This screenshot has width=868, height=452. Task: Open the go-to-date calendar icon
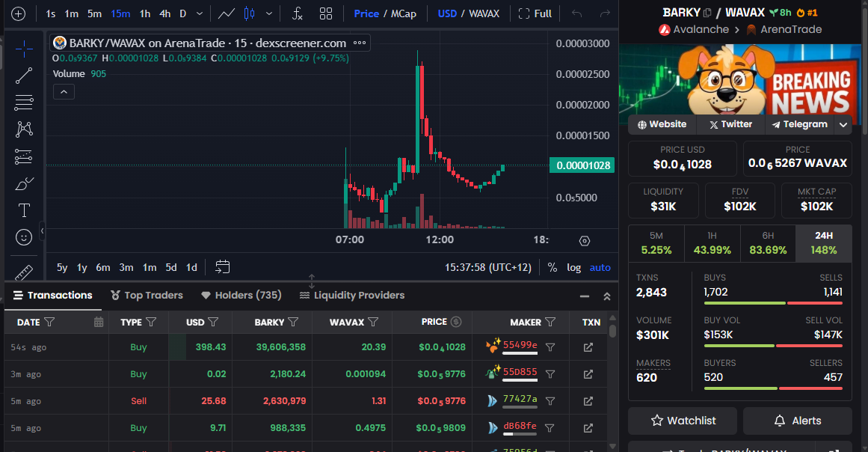tap(222, 267)
